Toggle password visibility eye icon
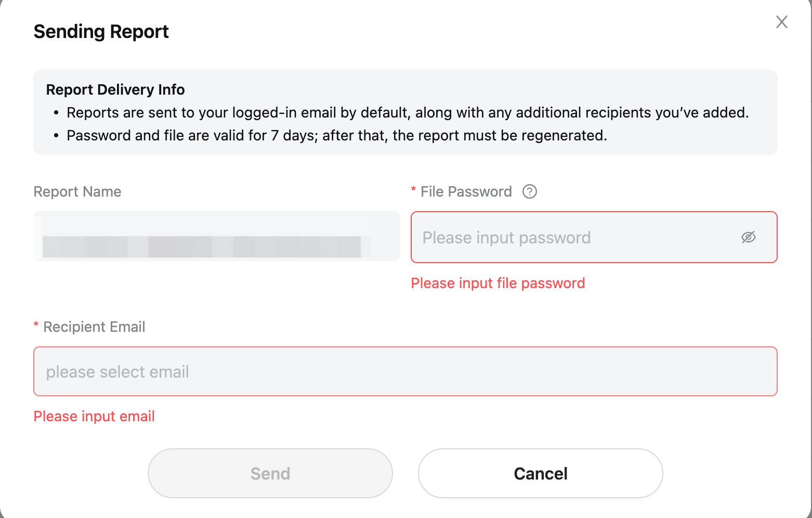812x518 pixels. 748,237
